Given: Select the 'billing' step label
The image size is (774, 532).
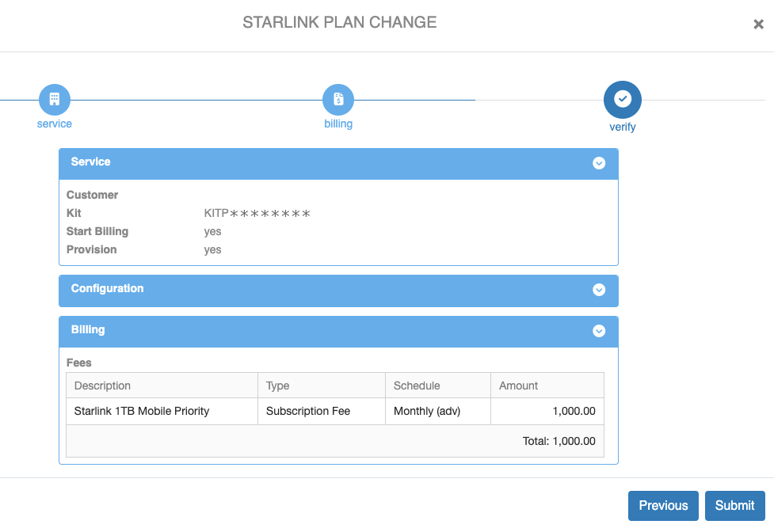Looking at the screenshot, I should (338, 124).
